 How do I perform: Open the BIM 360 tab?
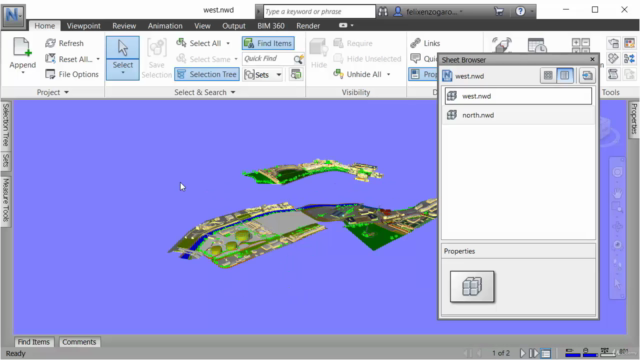click(271, 26)
